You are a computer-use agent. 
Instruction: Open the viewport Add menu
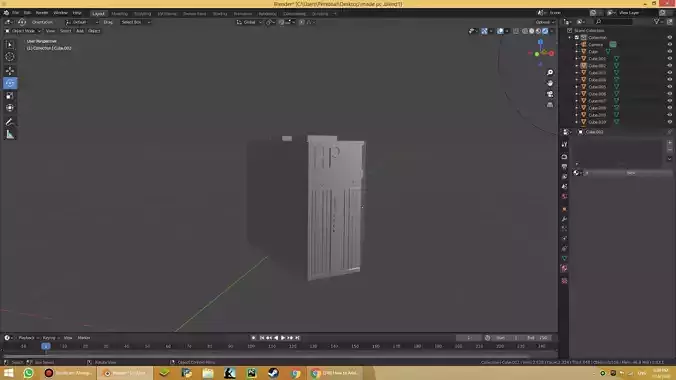click(80, 31)
